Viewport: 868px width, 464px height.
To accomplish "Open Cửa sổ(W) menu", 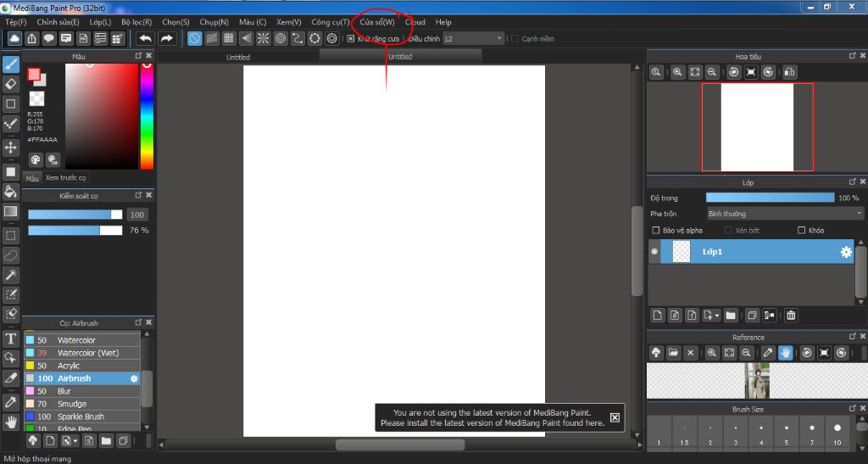I will pos(377,22).
